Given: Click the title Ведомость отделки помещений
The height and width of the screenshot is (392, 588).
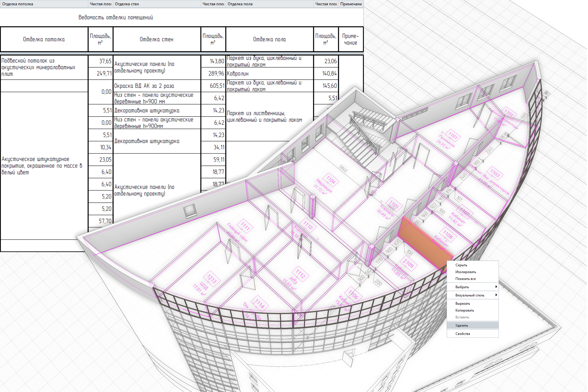Looking at the screenshot, I should (x=116, y=17).
